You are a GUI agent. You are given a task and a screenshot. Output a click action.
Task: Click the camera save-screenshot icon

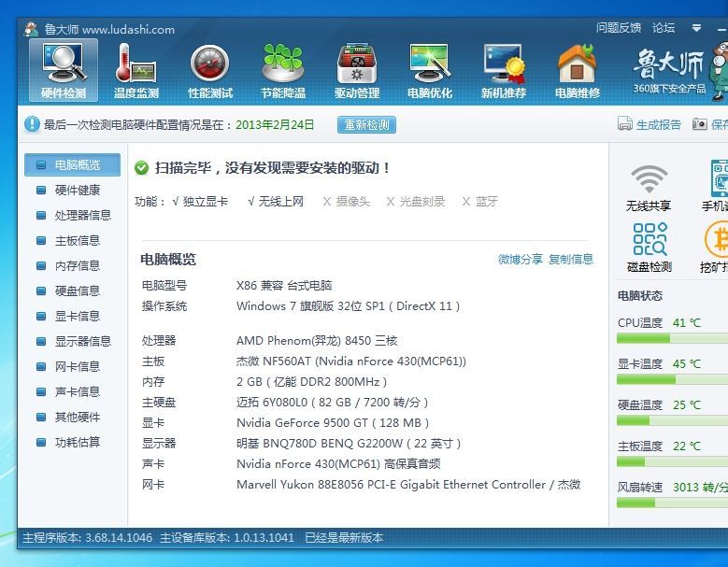coord(700,124)
